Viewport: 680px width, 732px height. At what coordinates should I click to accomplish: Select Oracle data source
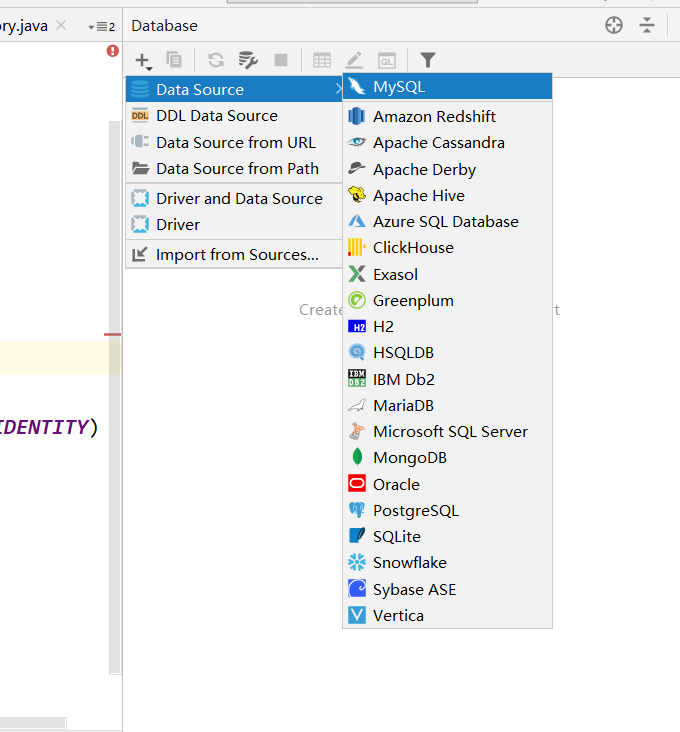coord(448,484)
